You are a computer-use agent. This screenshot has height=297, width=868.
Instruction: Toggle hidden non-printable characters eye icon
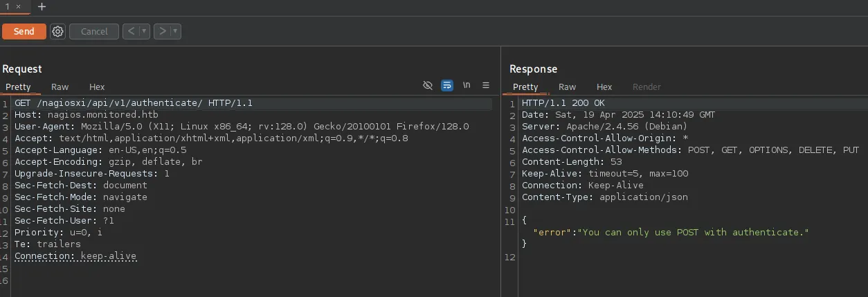click(428, 85)
